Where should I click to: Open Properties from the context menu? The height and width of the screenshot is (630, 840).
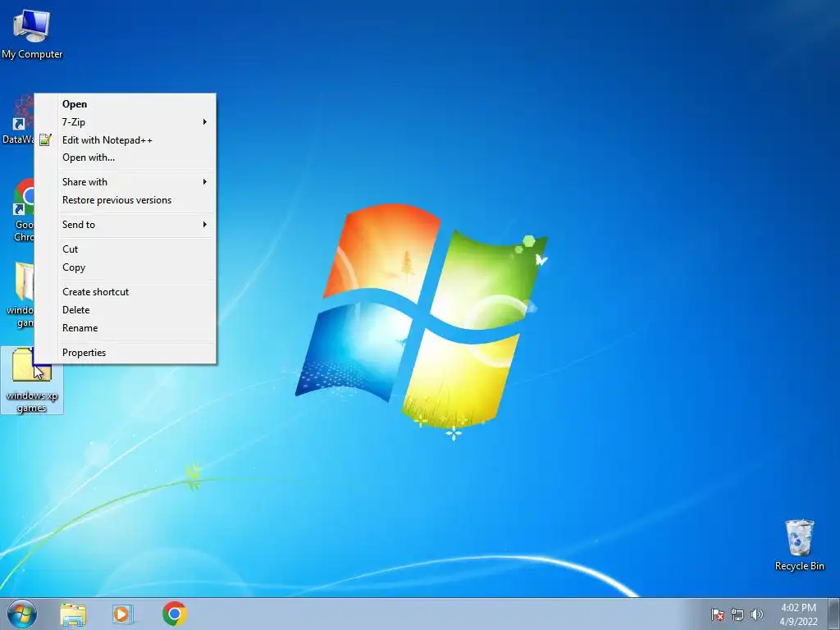(x=126, y=353)
